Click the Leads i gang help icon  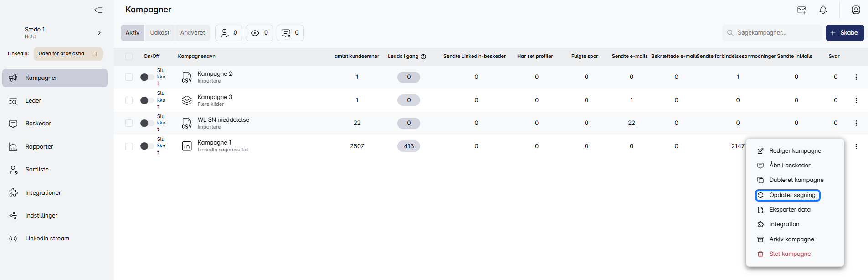coord(423,57)
